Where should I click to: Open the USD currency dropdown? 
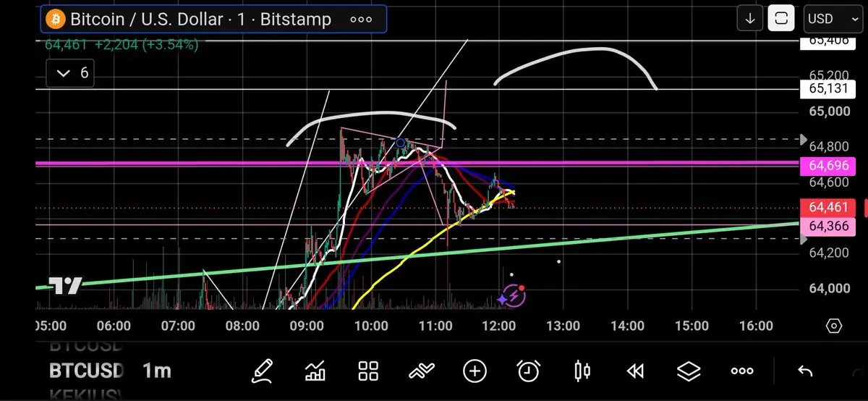[x=832, y=19]
